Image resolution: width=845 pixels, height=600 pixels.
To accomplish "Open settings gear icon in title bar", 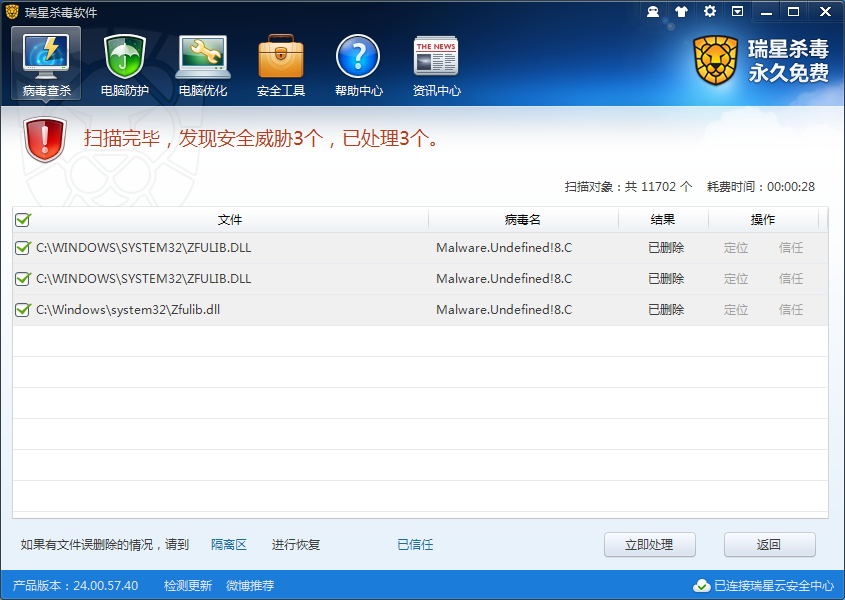I will (710, 11).
